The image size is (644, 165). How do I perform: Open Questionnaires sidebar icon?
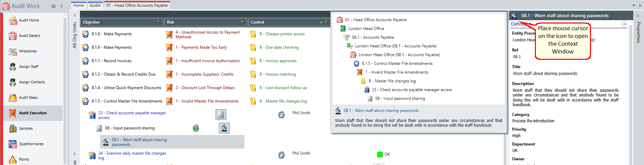[13, 144]
